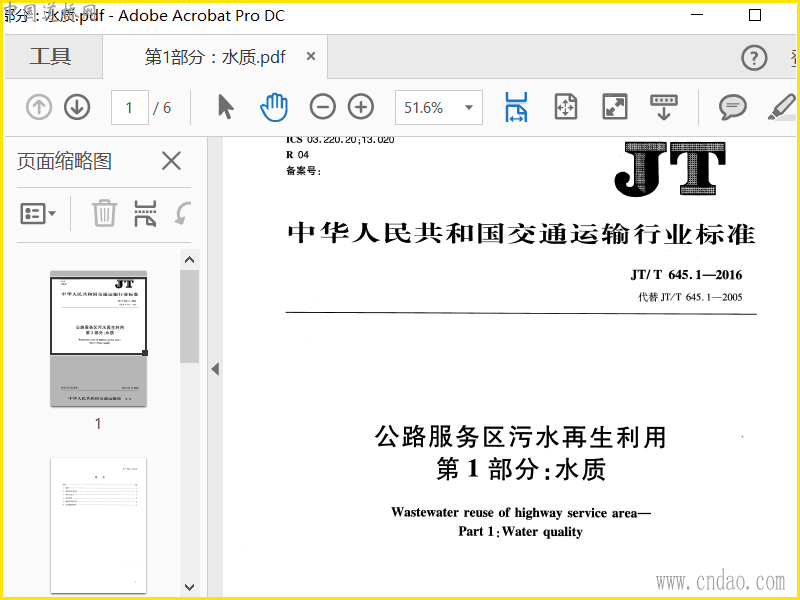Delete selected page with trash icon
The image size is (800, 600).
coord(104,213)
